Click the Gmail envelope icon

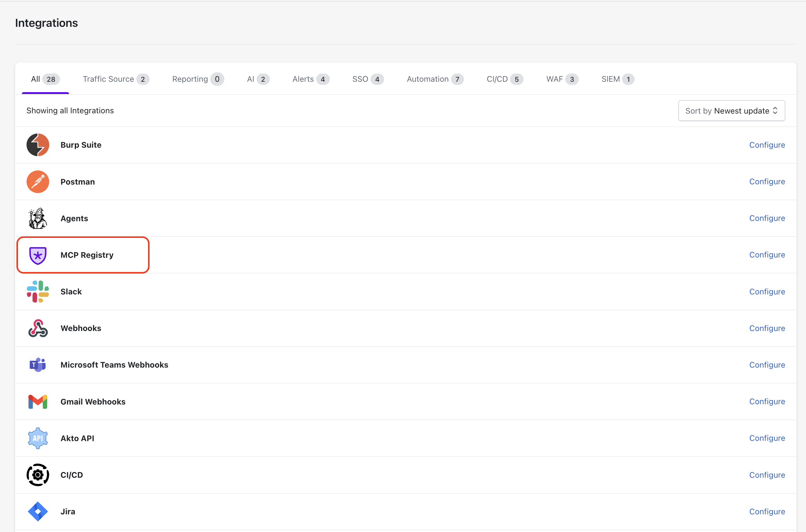pyautogui.click(x=38, y=401)
